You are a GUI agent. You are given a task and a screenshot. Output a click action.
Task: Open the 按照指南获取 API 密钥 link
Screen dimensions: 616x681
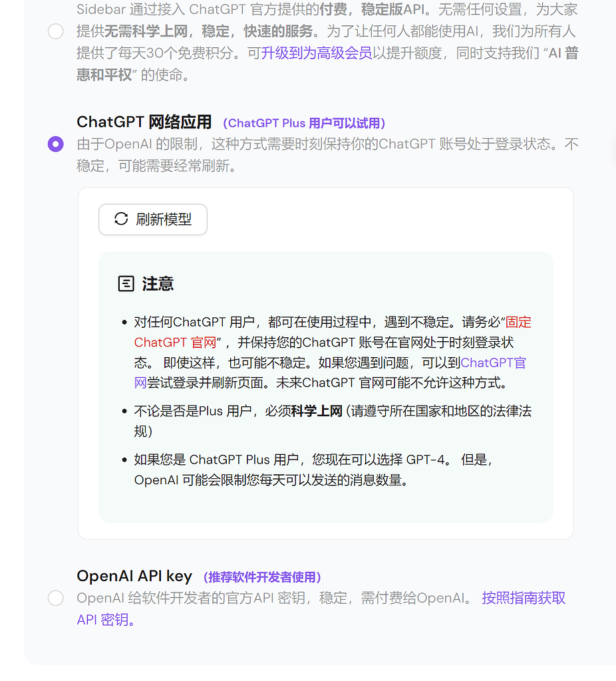321,609
